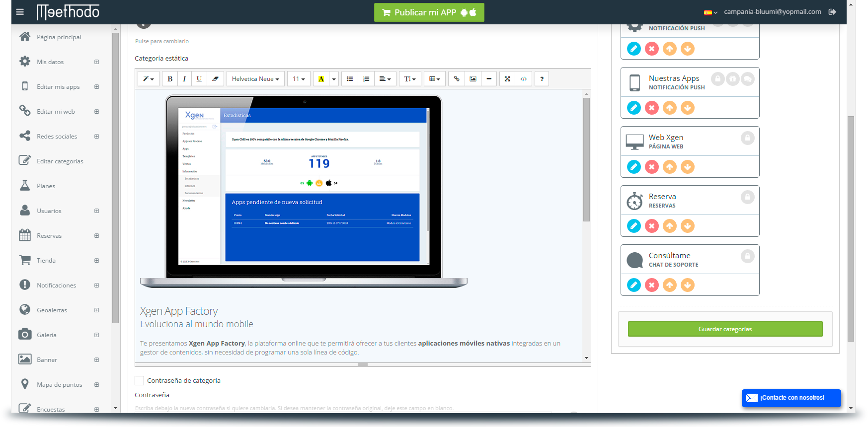Toggle italic formatting
868x427 pixels.
tap(184, 79)
